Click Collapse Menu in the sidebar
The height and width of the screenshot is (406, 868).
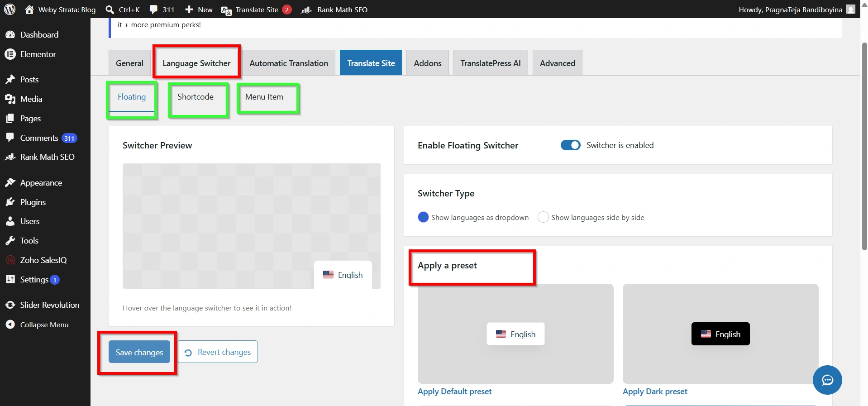(45, 325)
